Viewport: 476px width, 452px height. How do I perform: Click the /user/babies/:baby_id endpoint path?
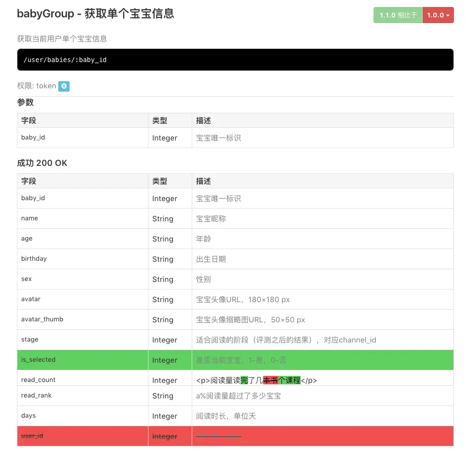click(x=65, y=60)
